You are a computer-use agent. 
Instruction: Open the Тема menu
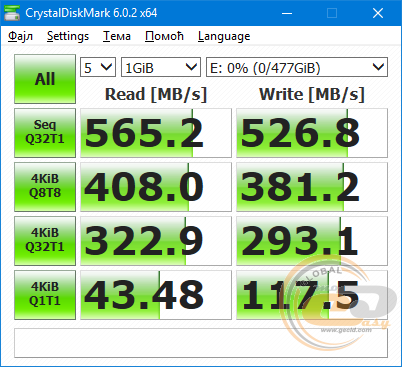point(117,36)
